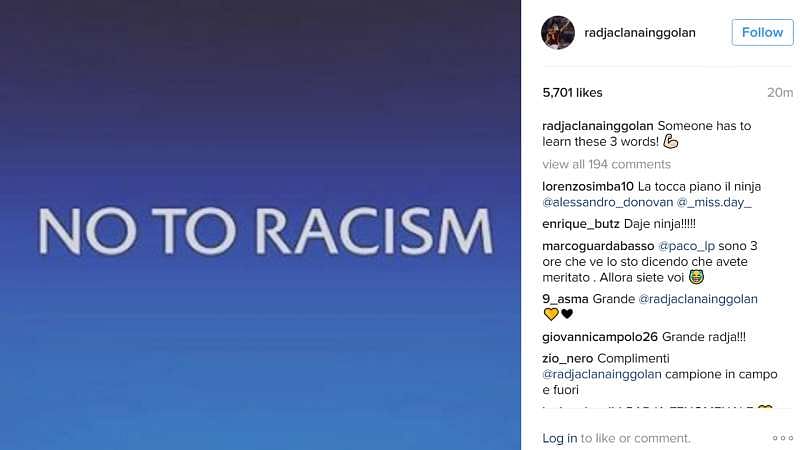The width and height of the screenshot is (800, 450).
Task: Click the 20m post timestamp
Action: tap(780, 93)
